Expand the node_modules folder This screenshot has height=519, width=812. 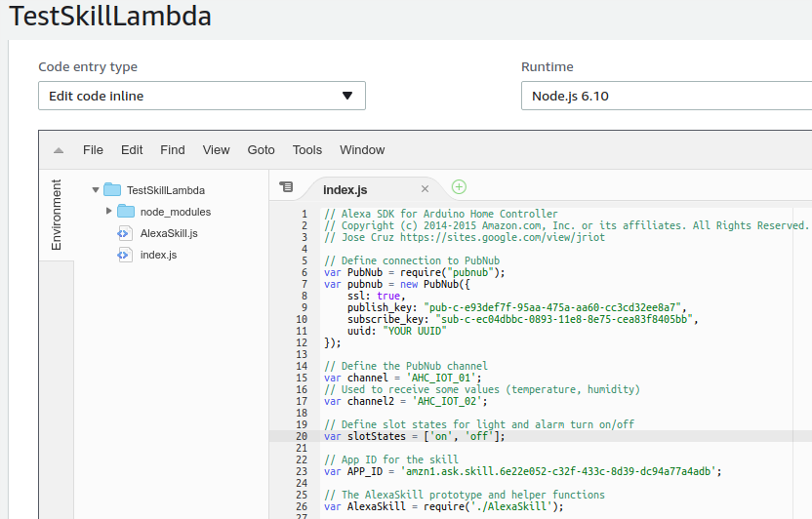coord(109,212)
